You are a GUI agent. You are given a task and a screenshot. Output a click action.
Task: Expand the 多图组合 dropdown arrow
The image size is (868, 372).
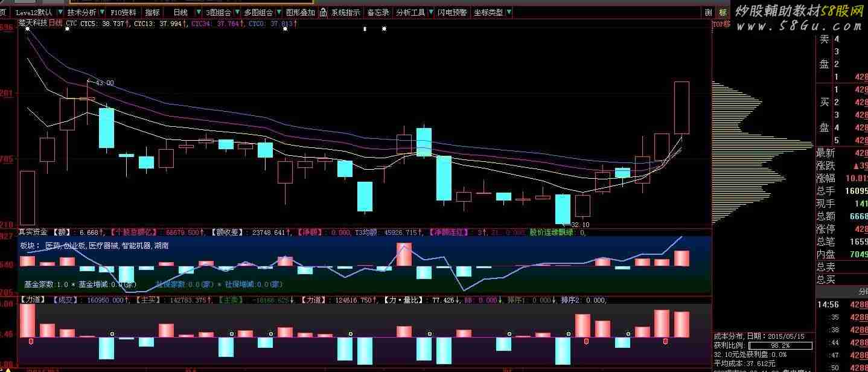point(278,12)
